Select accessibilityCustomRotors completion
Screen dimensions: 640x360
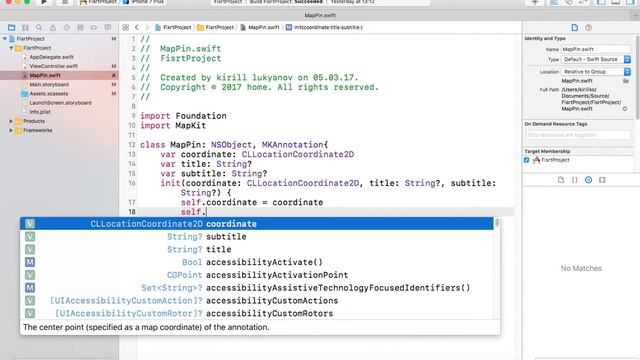click(256, 313)
